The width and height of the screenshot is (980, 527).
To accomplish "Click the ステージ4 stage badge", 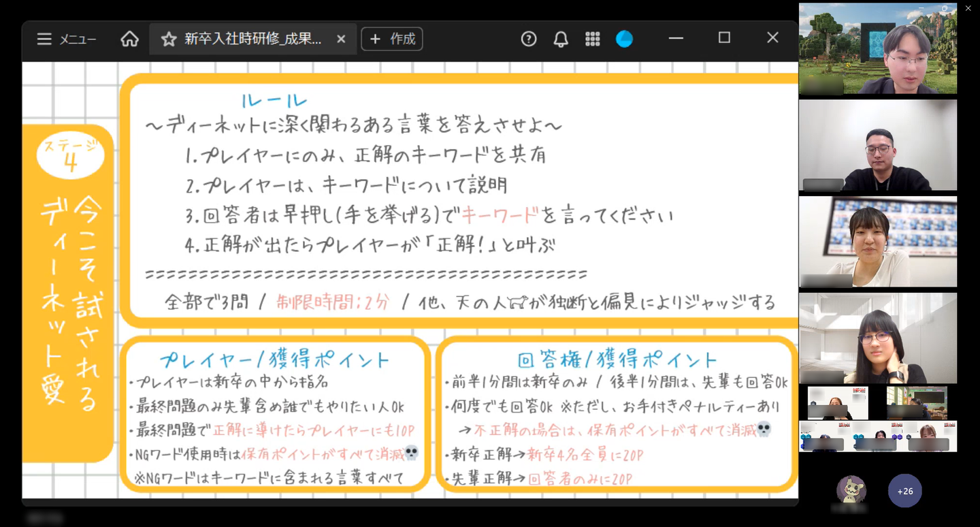I will click(x=70, y=155).
